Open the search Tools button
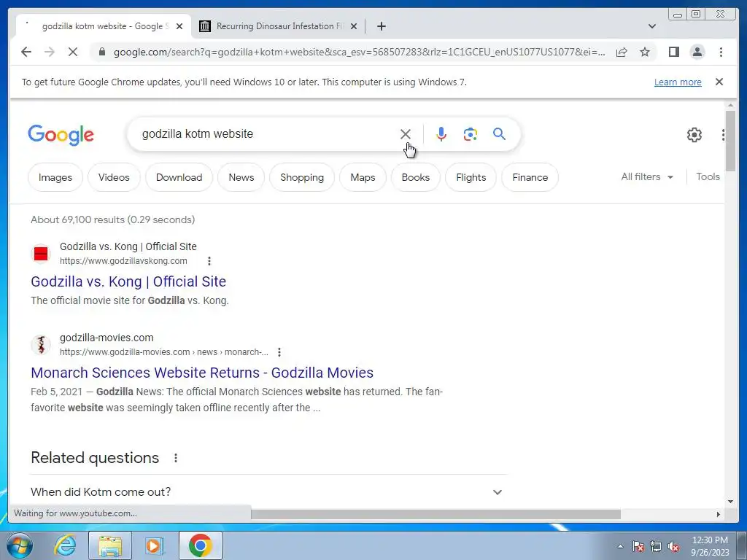Image resolution: width=747 pixels, height=560 pixels. pos(708,176)
